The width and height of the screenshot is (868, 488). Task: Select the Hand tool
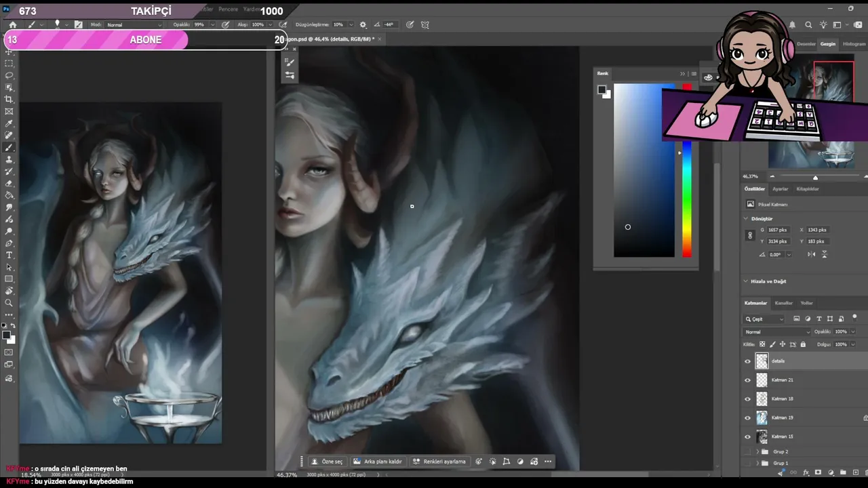pyautogui.click(x=9, y=291)
